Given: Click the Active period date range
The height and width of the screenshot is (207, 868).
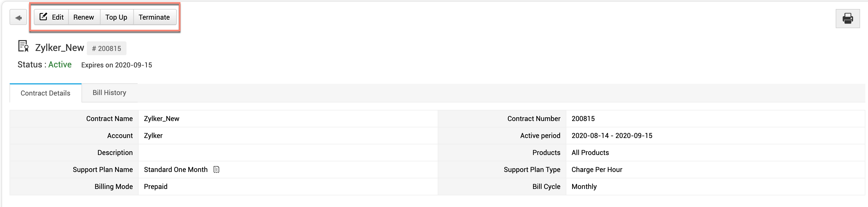Looking at the screenshot, I should pos(612,136).
